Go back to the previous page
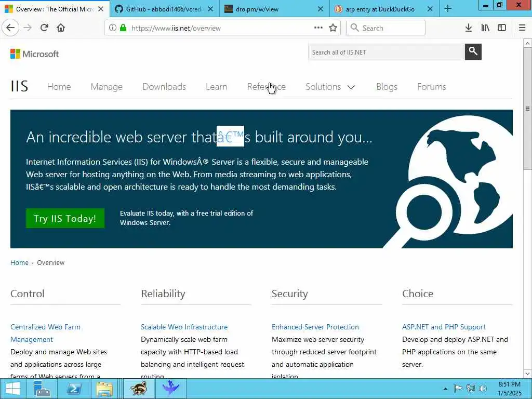532x399 pixels. 10,28
